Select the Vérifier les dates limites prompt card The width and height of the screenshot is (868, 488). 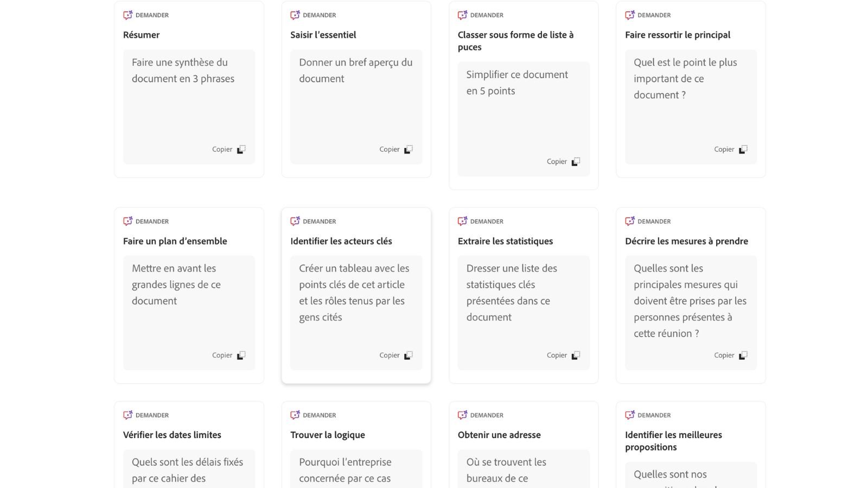click(x=189, y=445)
